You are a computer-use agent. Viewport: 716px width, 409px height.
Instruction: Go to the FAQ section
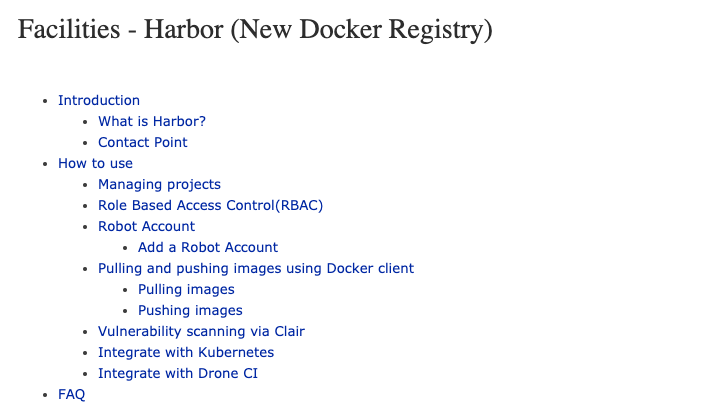(x=72, y=394)
